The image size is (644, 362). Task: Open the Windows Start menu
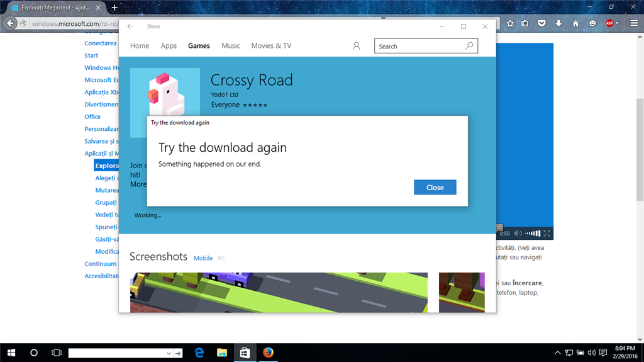coord(11,353)
